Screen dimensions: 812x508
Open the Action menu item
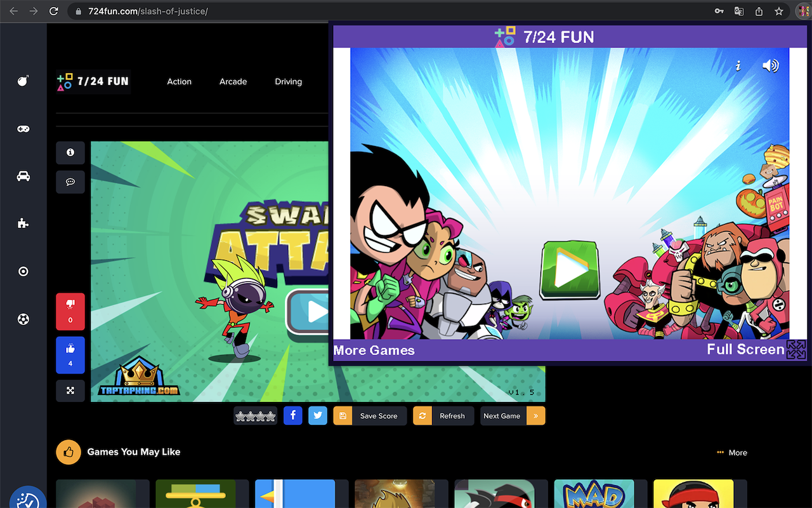pos(179,82)
